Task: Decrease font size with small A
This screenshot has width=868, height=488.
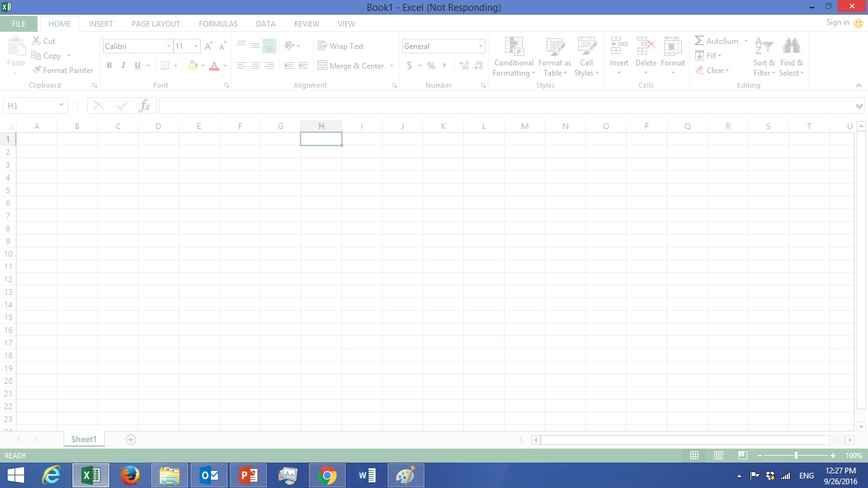Action: point(222,46)
